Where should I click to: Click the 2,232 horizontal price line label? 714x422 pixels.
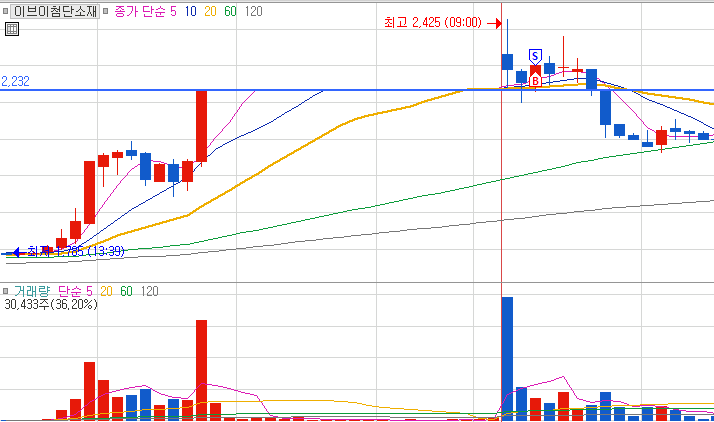point(15,81)
